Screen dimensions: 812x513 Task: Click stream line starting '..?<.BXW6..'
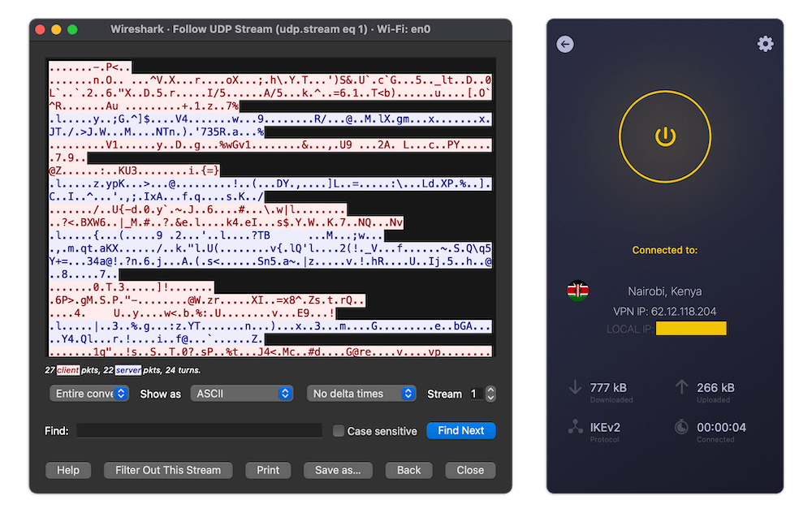(226, 222)
